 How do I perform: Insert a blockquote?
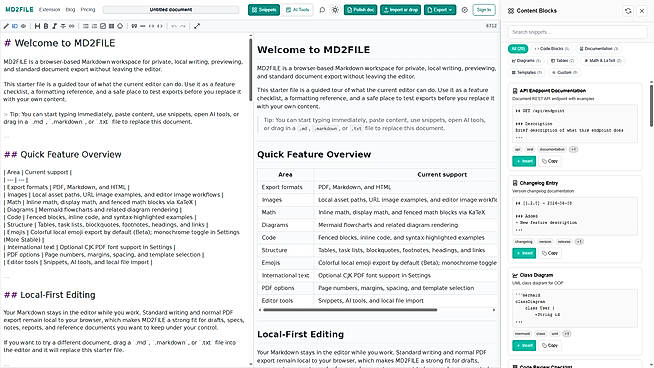134,26
